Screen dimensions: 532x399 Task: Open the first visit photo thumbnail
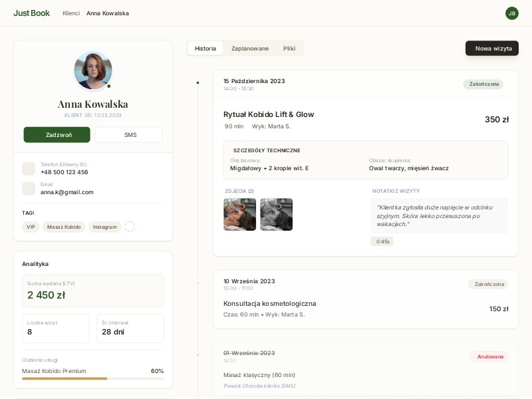click(239, 214)
